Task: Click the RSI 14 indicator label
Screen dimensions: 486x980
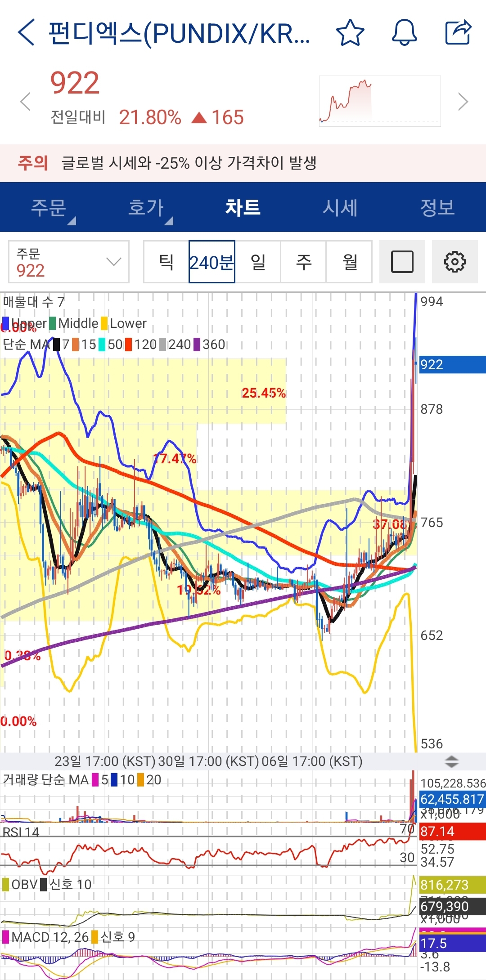Action: click(21, 832)
